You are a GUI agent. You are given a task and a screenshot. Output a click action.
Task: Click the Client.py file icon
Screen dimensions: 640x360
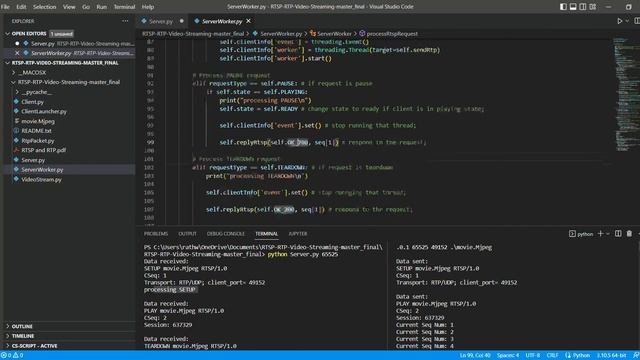coord(16,102)
